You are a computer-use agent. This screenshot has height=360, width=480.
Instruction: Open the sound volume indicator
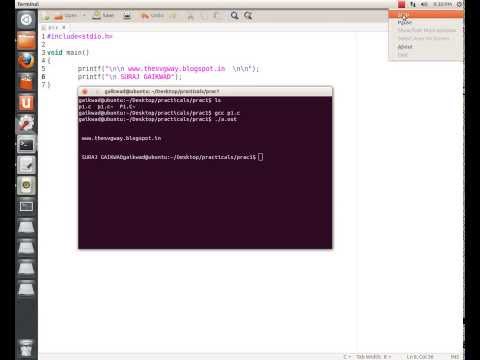click(424, 4)
